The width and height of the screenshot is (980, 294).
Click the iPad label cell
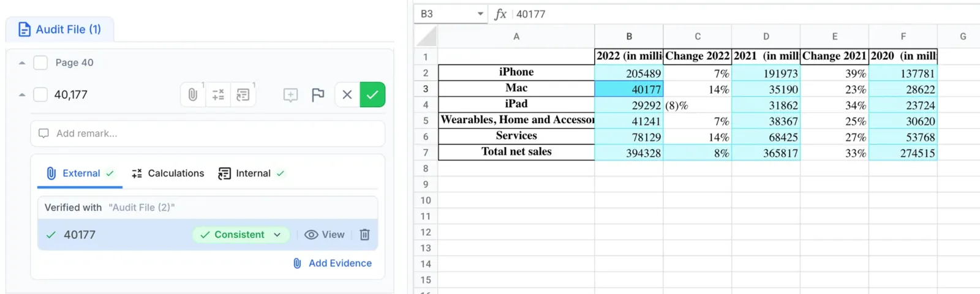pos(516,105)
